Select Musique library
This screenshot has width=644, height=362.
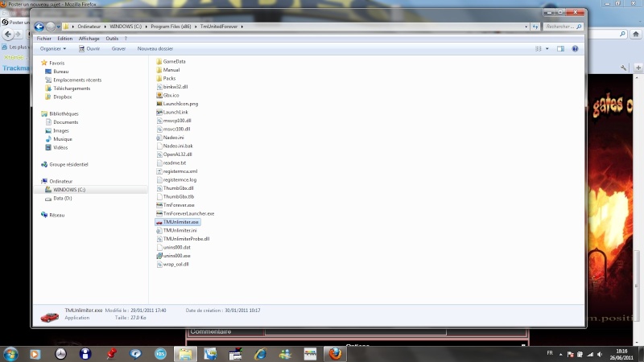click(63, 139)
